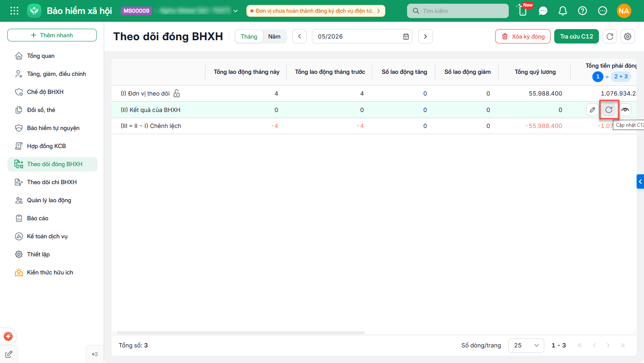644x363 pixels.
Task: Open the mobile app New icon
Action: 523,10
